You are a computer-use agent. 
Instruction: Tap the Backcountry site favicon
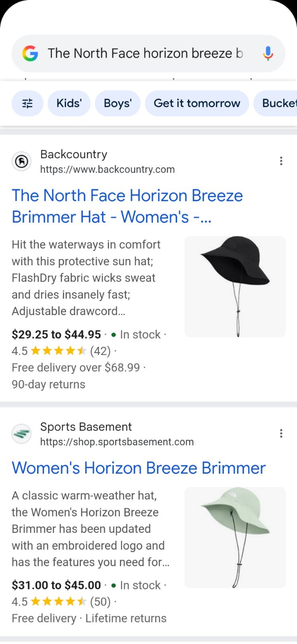pyautogui.click(x=22, y=161)
